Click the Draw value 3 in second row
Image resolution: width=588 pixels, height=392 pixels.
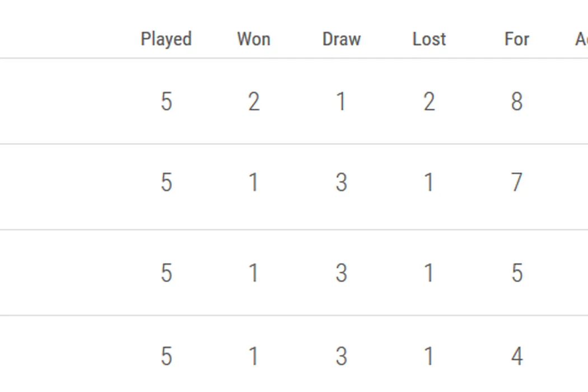(341, 183)
